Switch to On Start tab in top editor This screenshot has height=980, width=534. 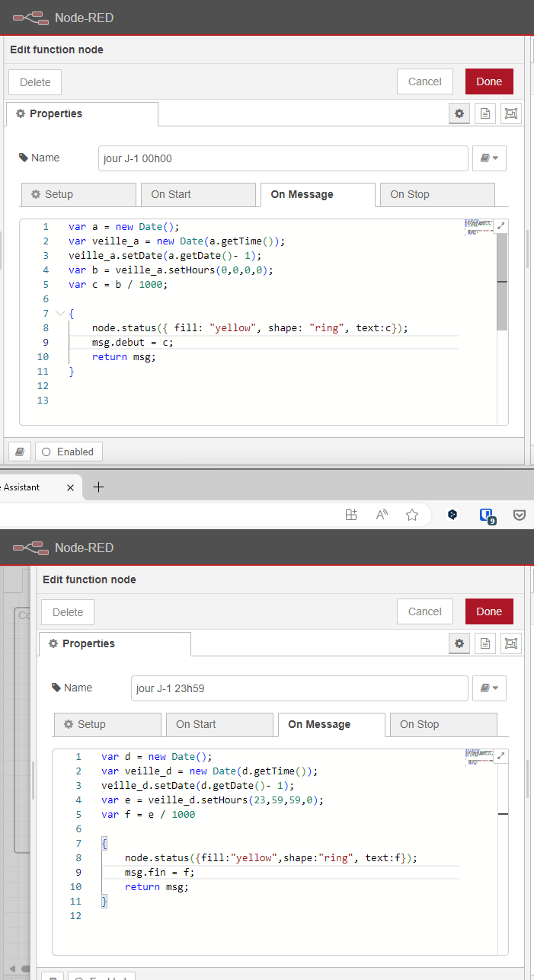(x=198, y=194)
